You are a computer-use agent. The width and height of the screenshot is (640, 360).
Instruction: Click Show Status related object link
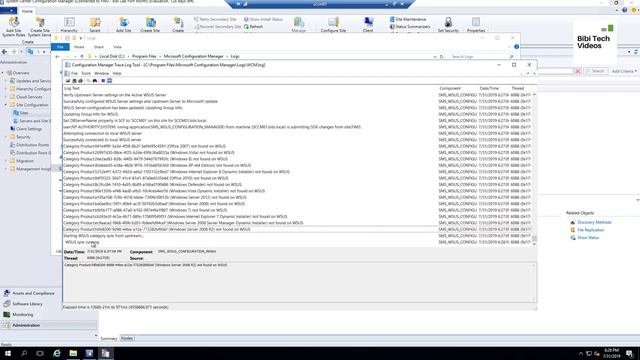(x=588, y=238)
